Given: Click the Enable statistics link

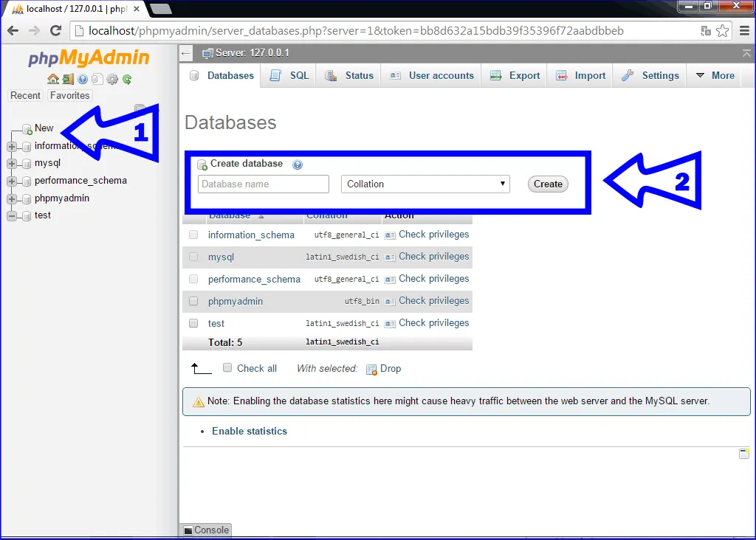Looking at the screenshot, I should click(250, 431).
